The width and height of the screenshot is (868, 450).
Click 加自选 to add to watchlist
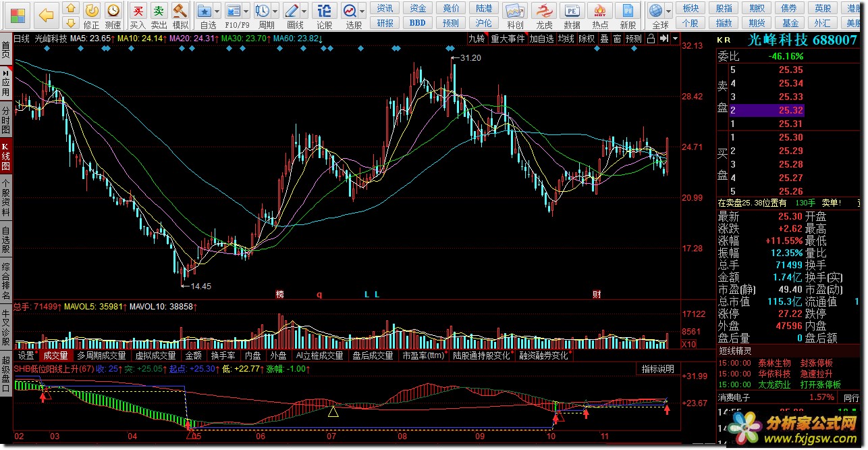[x=541, y=39]
